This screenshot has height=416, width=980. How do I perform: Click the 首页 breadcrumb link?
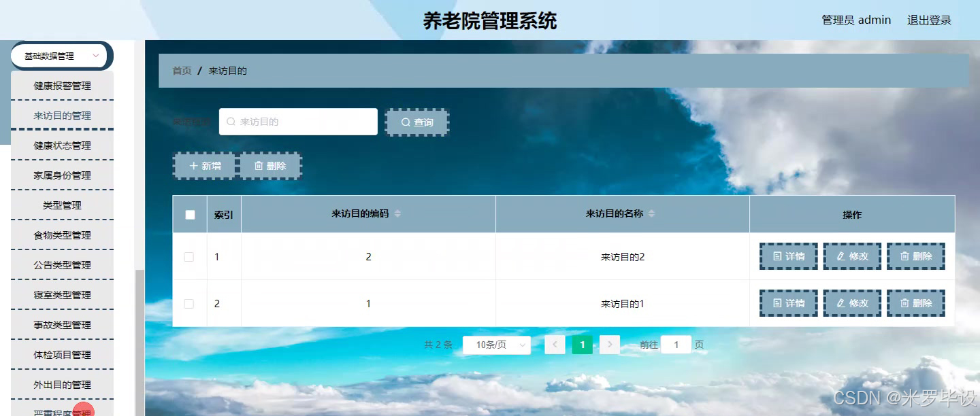coord(181,70)
